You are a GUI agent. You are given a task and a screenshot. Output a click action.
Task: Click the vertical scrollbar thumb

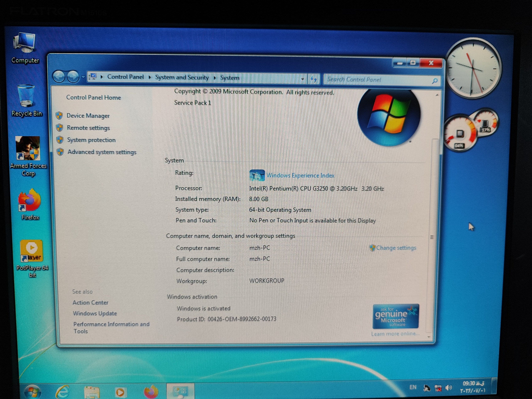pos(432,237)
